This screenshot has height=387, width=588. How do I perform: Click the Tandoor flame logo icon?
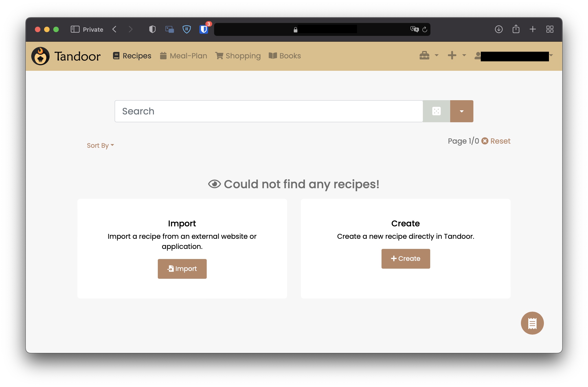(41, 55)
